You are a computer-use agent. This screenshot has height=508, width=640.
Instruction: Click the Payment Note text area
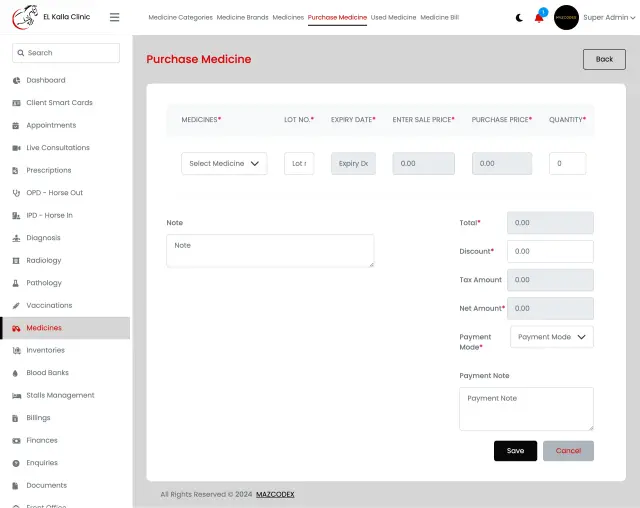coord(526,409)
